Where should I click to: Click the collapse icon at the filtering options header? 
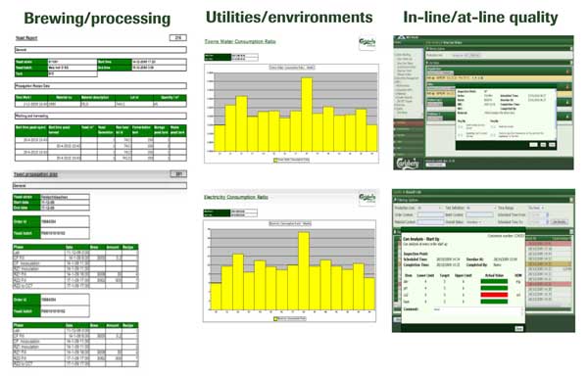click(x=571, y=201)
